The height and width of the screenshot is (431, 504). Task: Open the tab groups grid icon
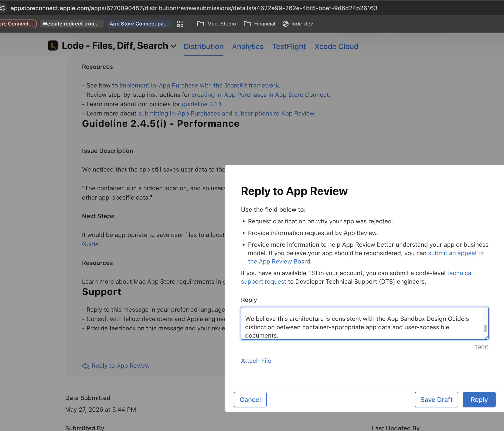tap(180, 24)
